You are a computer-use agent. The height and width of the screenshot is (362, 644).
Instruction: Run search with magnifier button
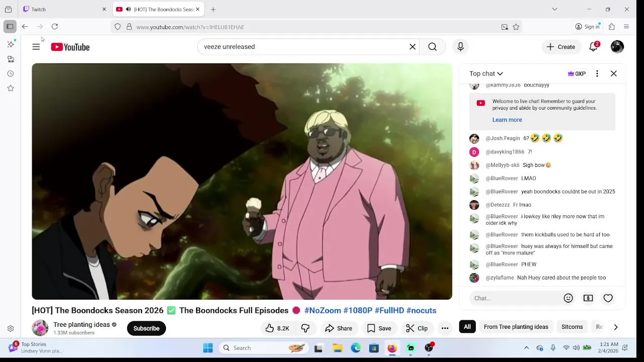tap(432, 47)
